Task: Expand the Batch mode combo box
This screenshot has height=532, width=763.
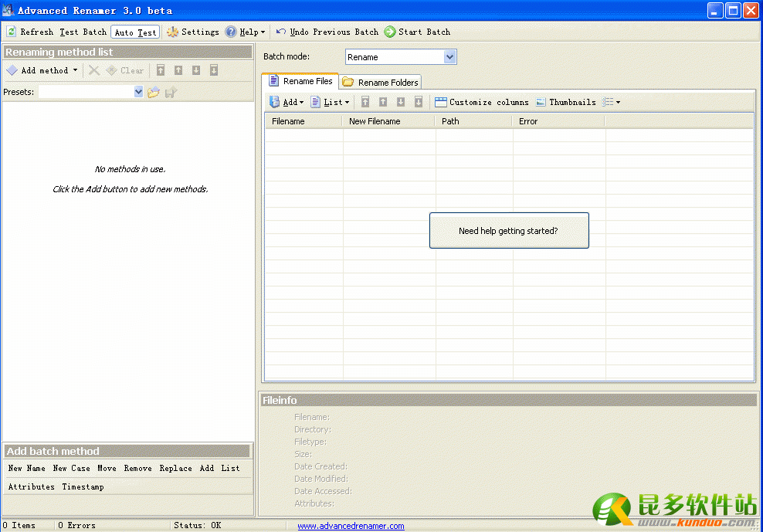Action: [x=450, y=57]
